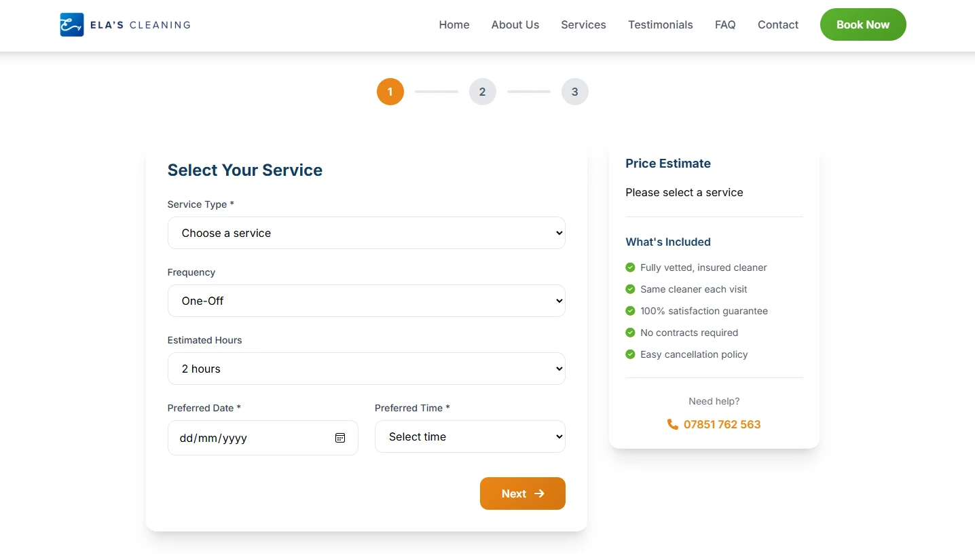Screen dimensions: 975x560
Task: Click green checkmark beside Same cleaner each visit
Action: coord(630,289)
